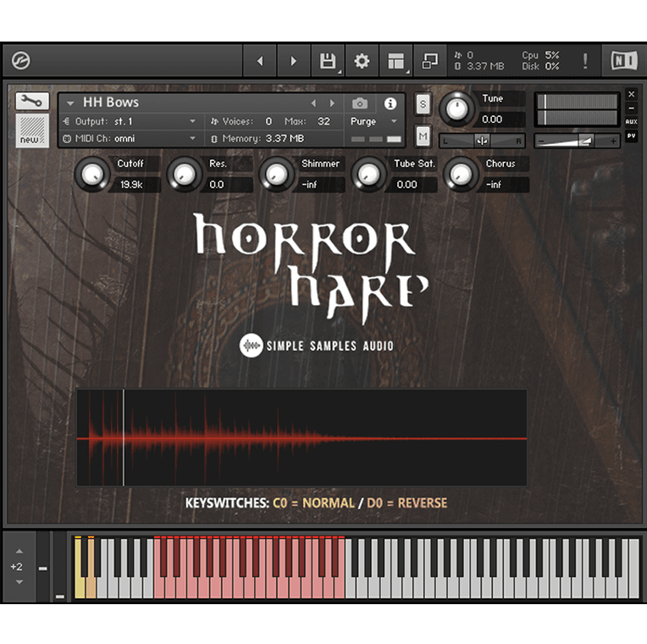Open instrument edit mode with wrench icon
The image size is (647, 644).
(32, 101)
